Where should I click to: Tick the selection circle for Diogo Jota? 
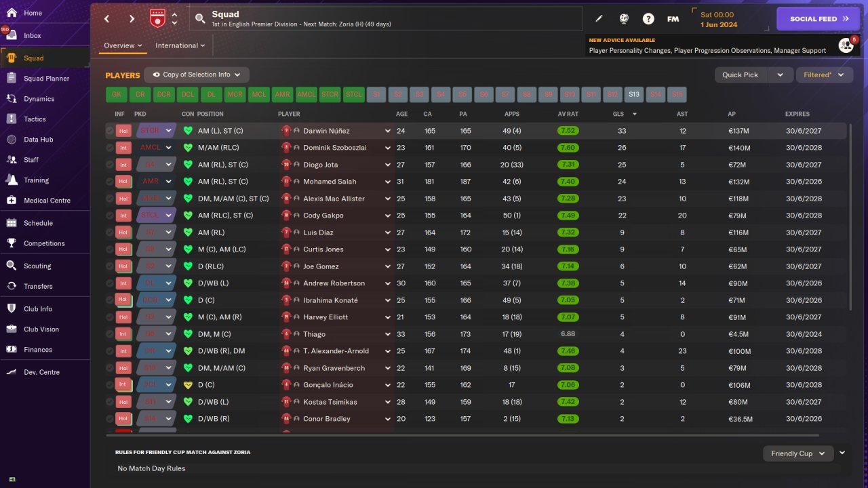coord(110,165)
